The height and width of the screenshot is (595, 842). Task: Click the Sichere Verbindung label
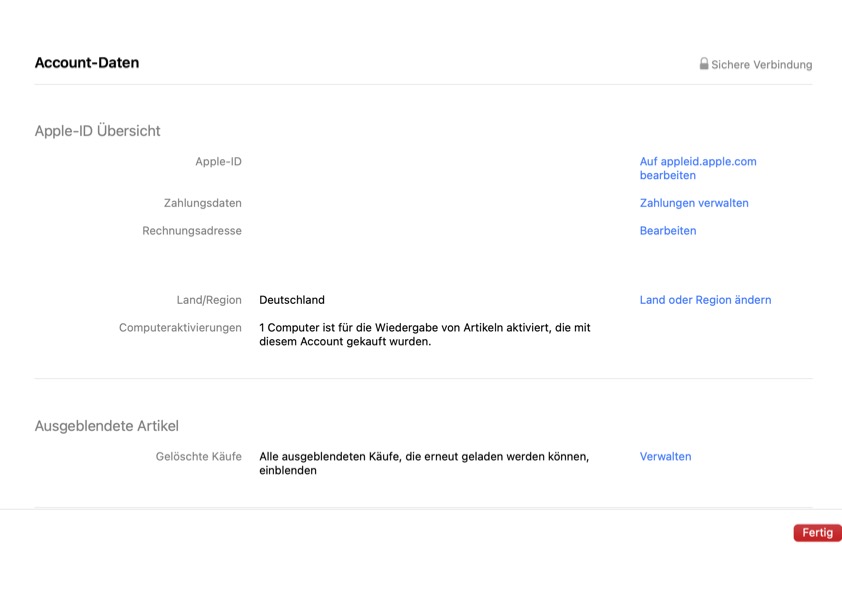pos(761,65)
